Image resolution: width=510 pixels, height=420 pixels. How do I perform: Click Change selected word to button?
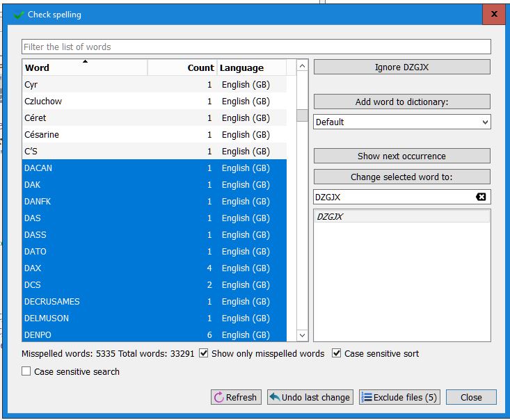click(x=402, y=177)
